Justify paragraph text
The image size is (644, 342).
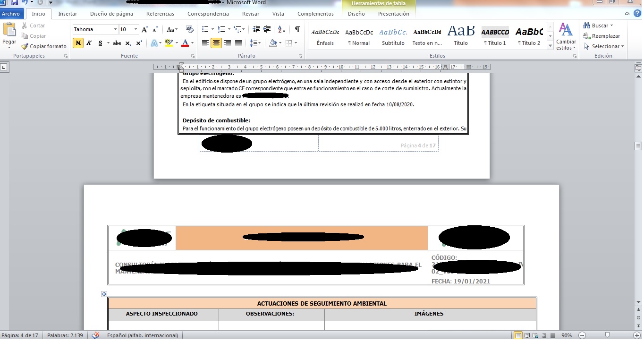238,43
